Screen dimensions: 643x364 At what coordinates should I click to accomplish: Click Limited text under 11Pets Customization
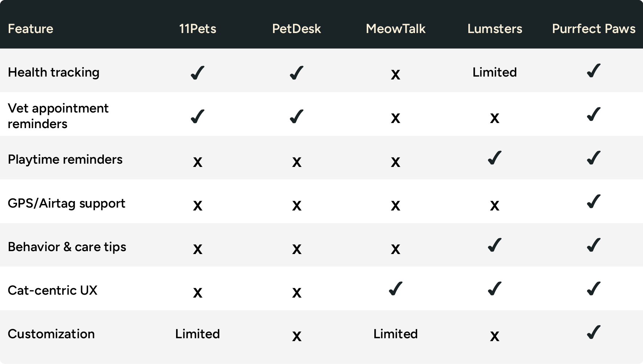click(x=198, y=334)
